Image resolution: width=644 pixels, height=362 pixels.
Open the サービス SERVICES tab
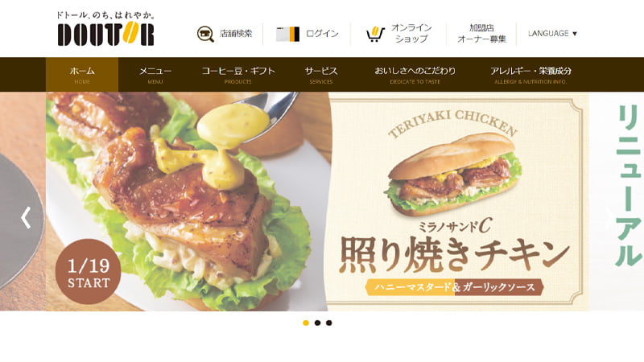(x=321, y=75)
